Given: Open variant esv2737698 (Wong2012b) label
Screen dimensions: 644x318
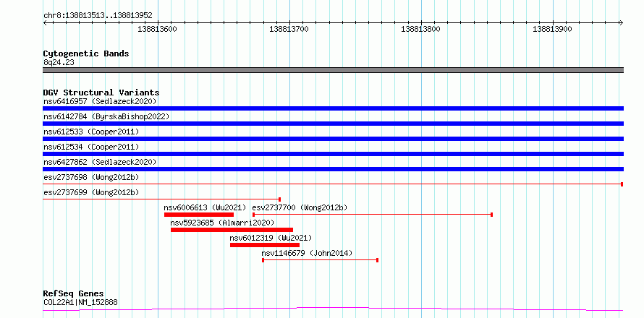Looking at the screenshot, I should (91, 177).
